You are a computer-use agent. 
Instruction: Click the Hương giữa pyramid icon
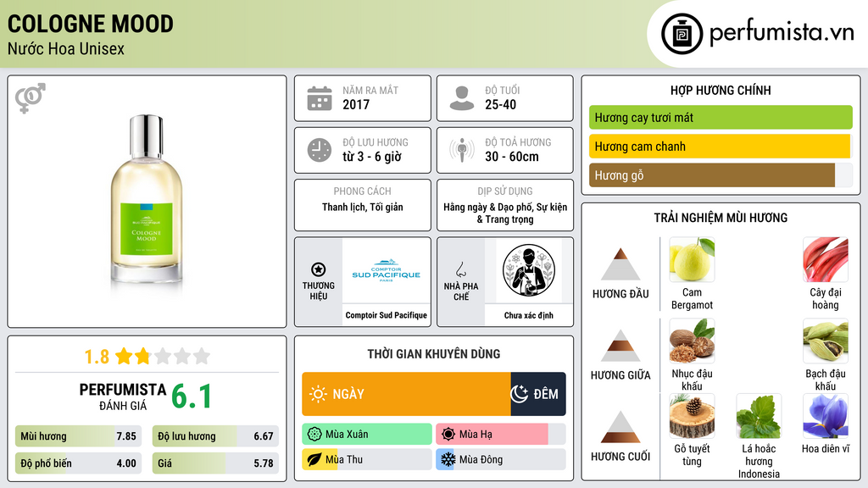620,346
